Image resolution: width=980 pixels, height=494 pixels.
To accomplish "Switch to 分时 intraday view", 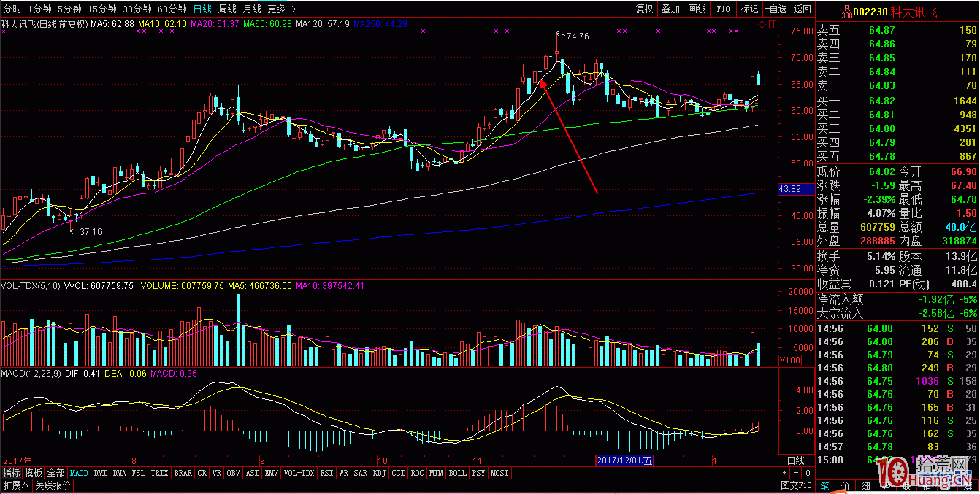I will click(13, 9).
